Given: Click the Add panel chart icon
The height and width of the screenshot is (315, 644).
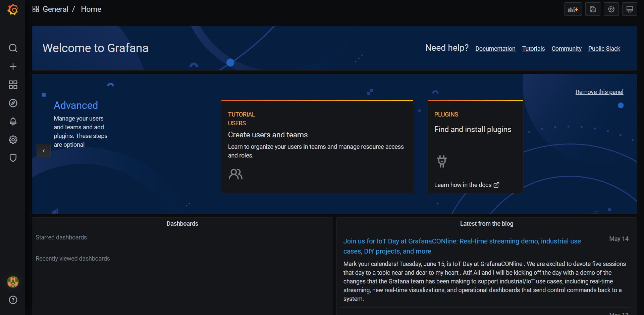Looking at the screenshot, I should click(x=573, y=9).
